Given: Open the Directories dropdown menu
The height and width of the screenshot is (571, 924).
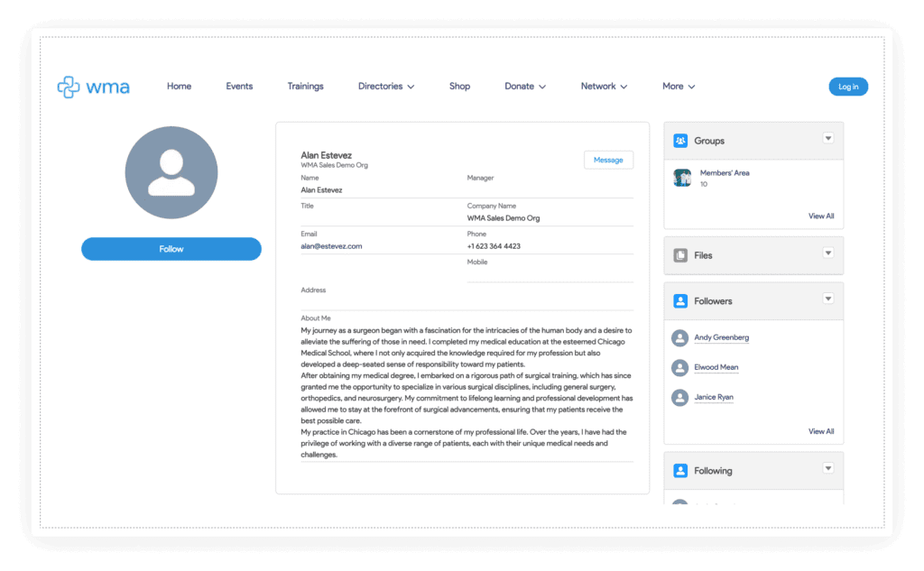Looking at the screenshot, I should [x=386, y=86].
